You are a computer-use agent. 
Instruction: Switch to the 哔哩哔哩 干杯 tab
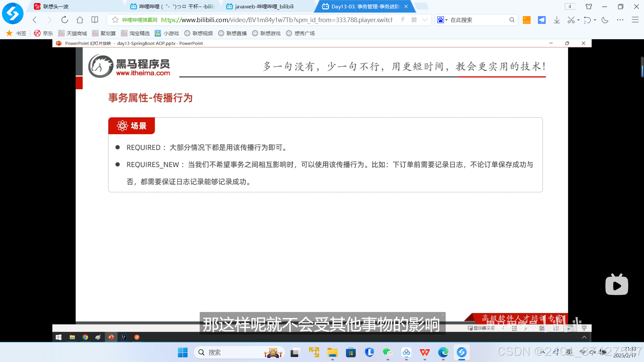point(173,6)
